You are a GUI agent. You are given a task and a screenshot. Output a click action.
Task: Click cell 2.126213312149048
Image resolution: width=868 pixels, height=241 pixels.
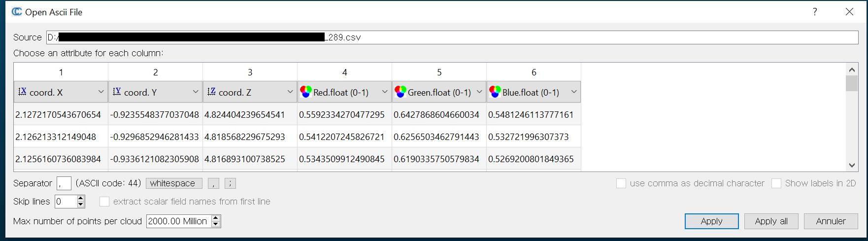point(61,137)
